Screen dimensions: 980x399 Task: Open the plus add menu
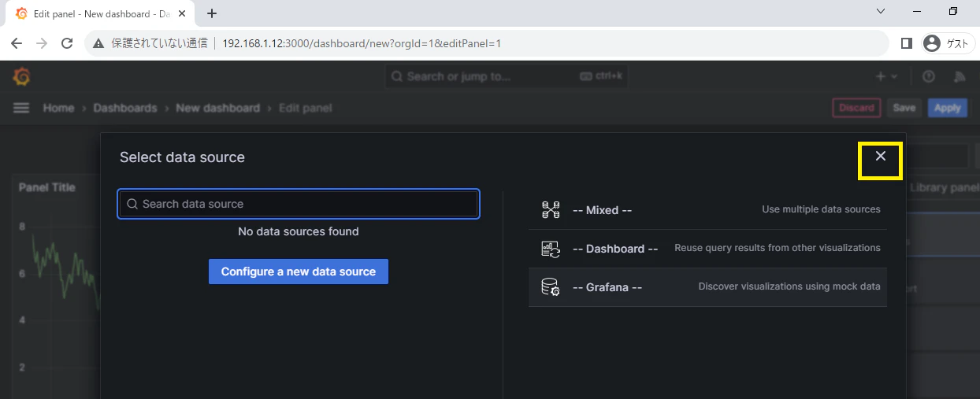[886, 76]
